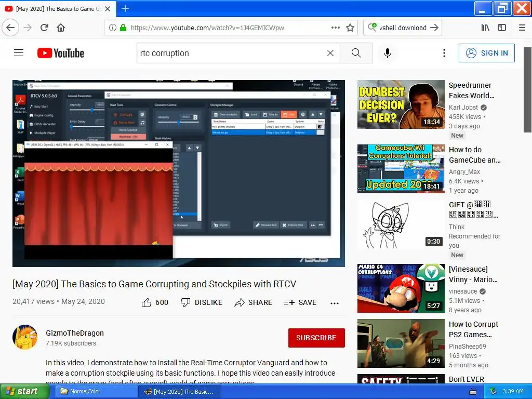Open more actions ellipsis under video
532x399 pixels.
point(335,303)
